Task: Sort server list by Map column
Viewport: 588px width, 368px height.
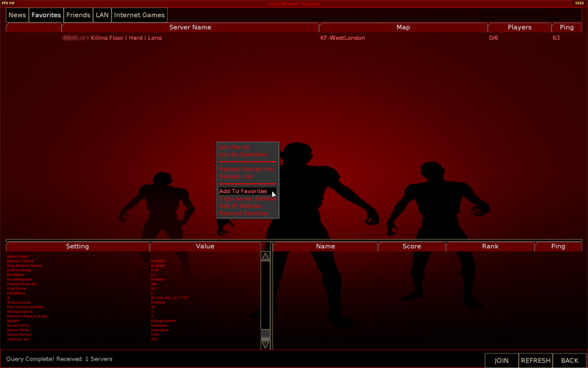Action: (x=403, y=27)
